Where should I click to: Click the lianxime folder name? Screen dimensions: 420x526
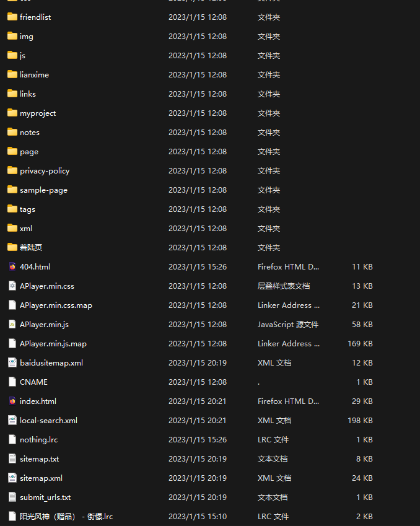34,75
